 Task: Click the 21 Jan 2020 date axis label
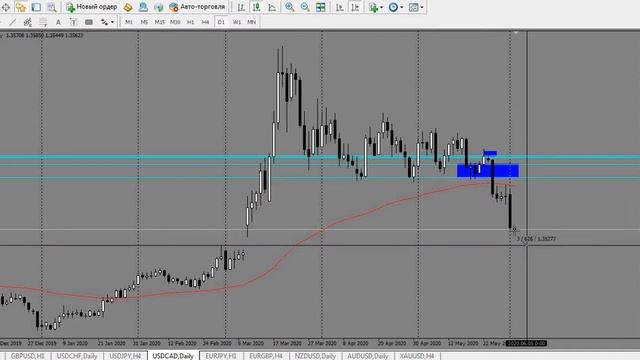coord(111,343)
